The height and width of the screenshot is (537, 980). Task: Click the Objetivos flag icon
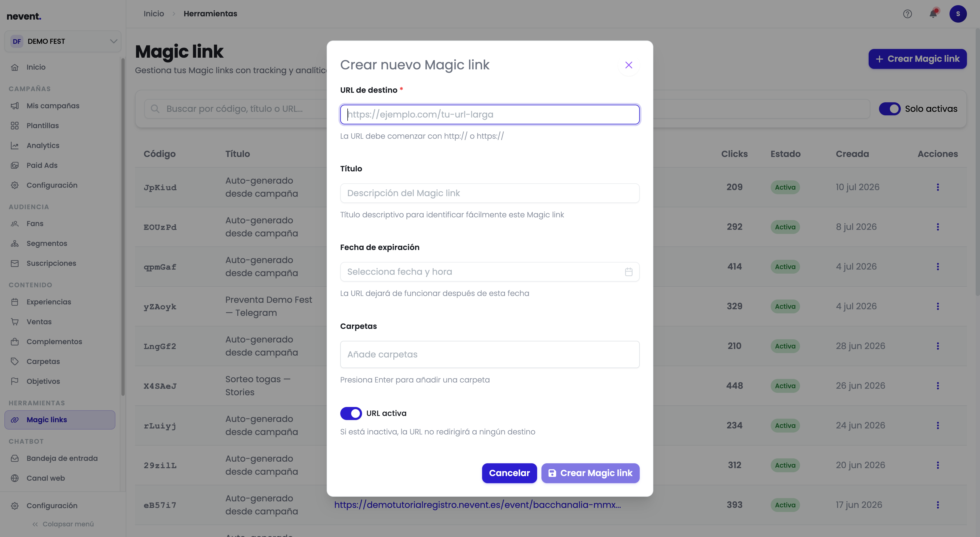point(15,381)
